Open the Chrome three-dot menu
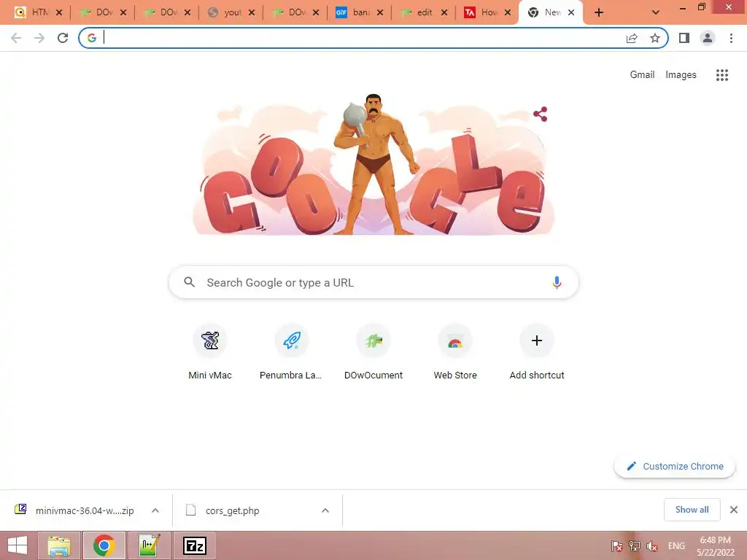Viewport: 747px width, 560px height. 731,38
